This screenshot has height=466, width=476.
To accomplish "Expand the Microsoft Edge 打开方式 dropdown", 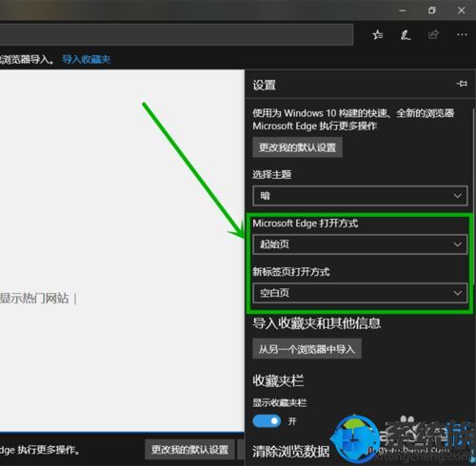I will point(360,244).
